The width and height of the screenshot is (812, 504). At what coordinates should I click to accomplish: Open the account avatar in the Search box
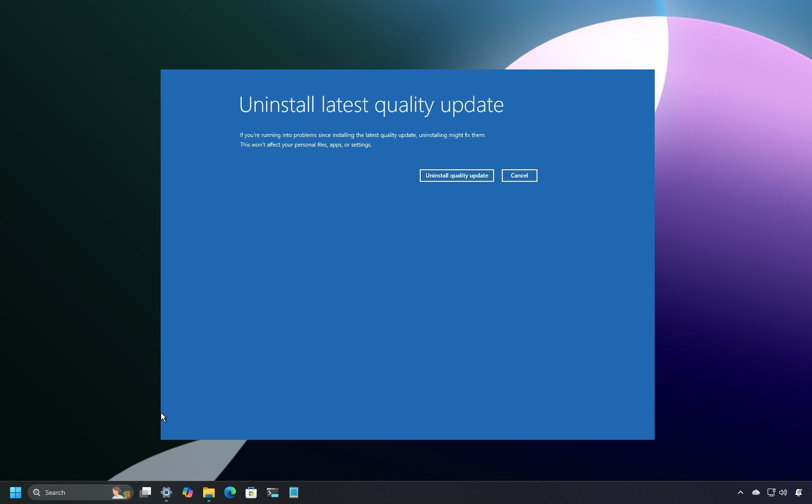120,492
